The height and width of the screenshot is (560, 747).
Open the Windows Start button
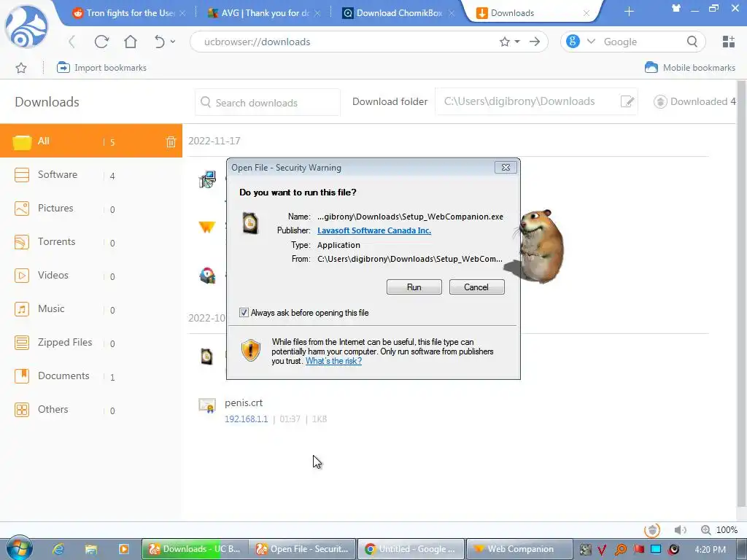[19, 548]
